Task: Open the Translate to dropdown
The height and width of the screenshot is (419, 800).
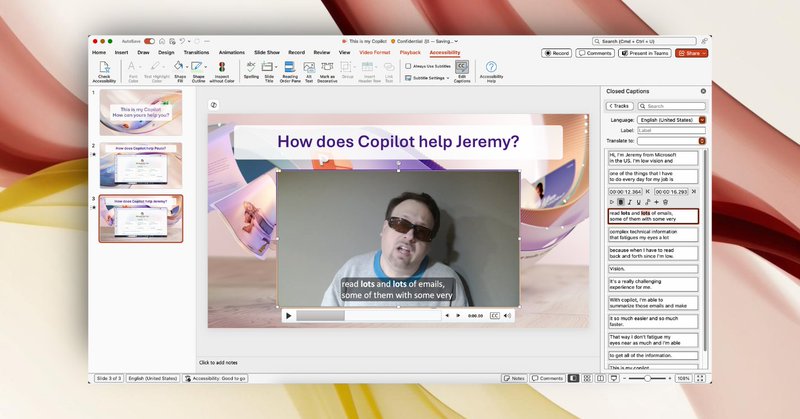Action: point(702,141)
